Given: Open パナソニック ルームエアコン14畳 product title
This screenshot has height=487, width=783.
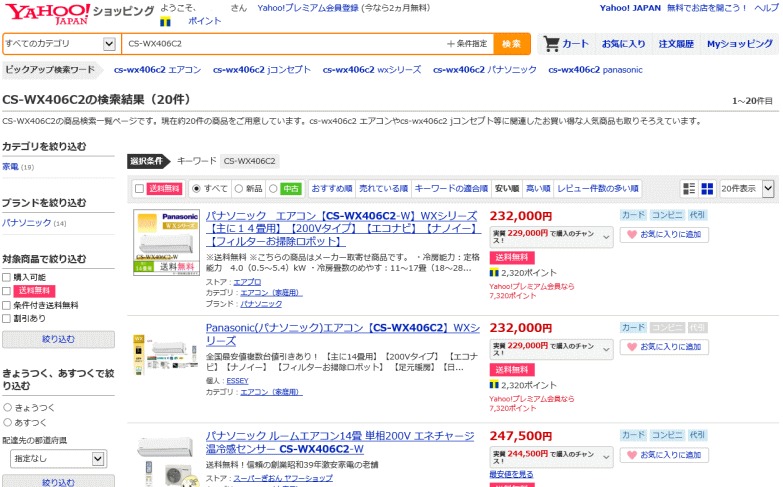Looking at the screenshot, I should point(340,443).
